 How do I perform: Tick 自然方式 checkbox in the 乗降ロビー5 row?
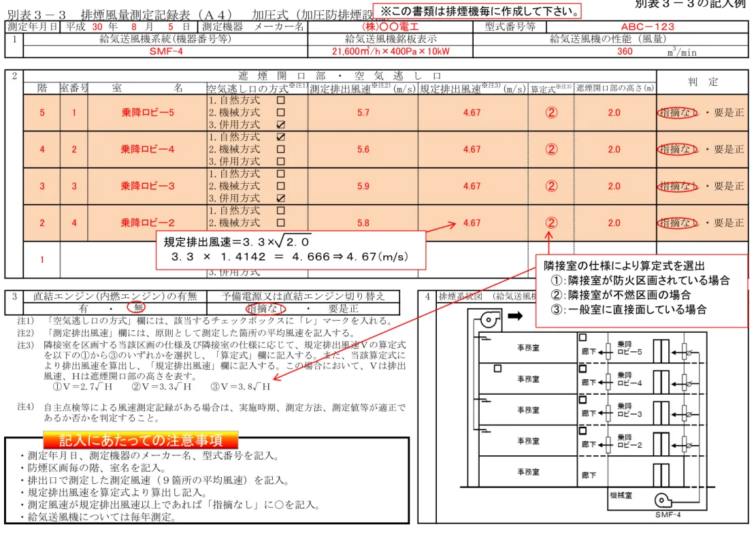point(280,100)
